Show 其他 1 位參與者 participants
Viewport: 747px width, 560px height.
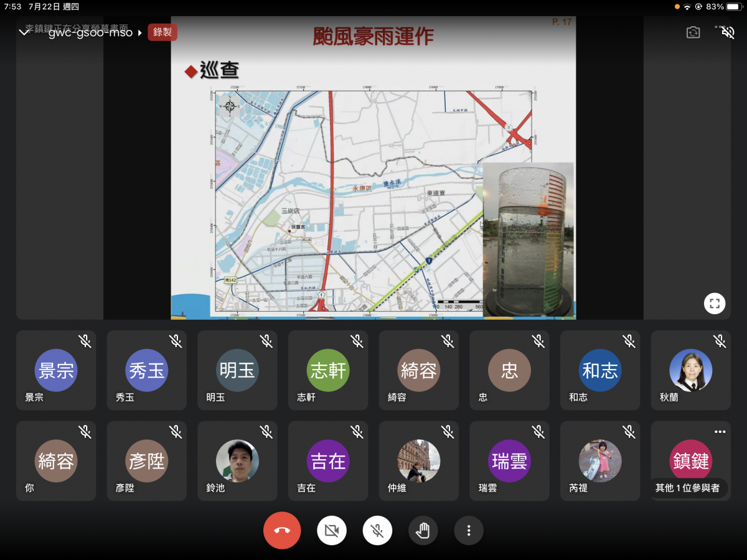point(688,488)
